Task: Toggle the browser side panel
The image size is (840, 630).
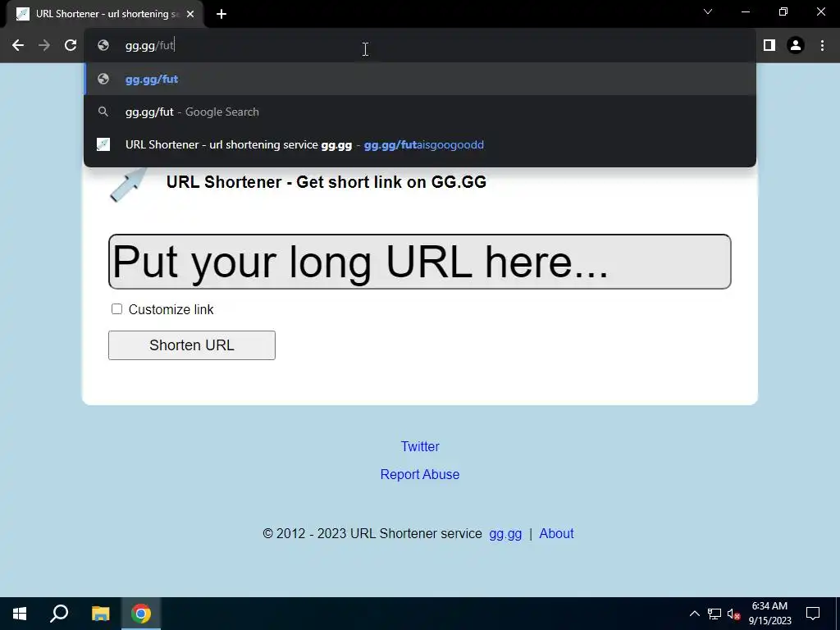Action: coord(769,46)
